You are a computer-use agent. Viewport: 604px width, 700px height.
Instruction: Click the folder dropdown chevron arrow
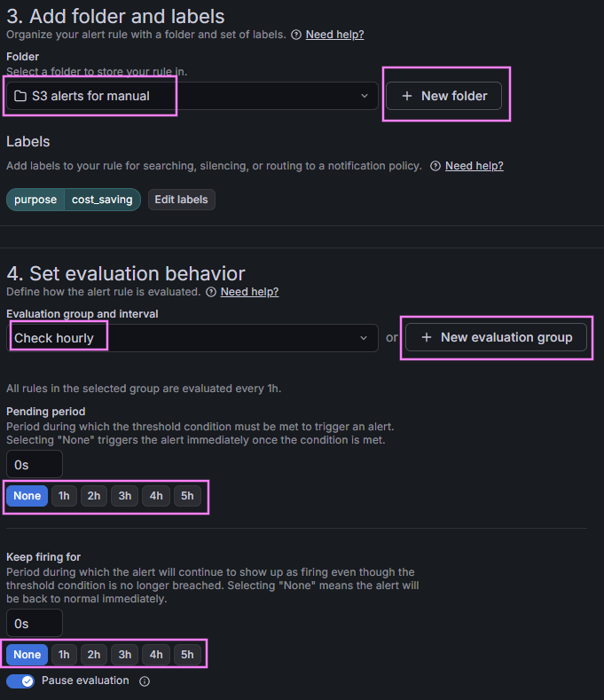[x=365, y=96]
